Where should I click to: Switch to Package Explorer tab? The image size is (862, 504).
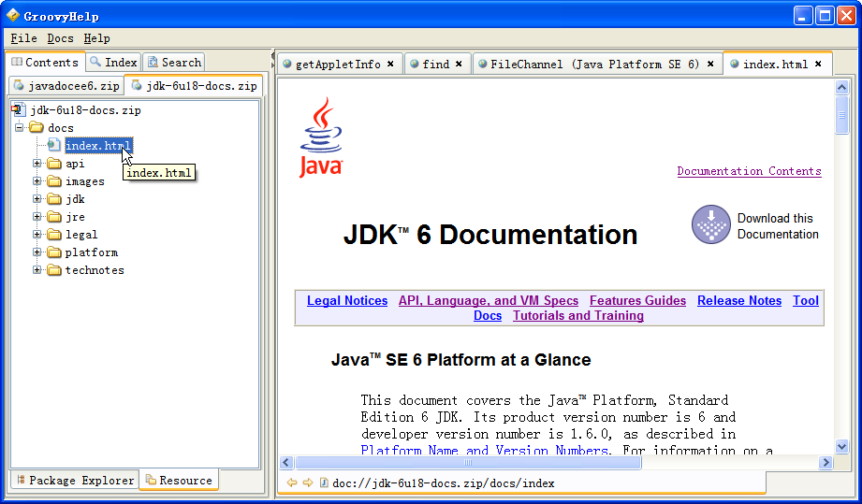pos(75,481)
